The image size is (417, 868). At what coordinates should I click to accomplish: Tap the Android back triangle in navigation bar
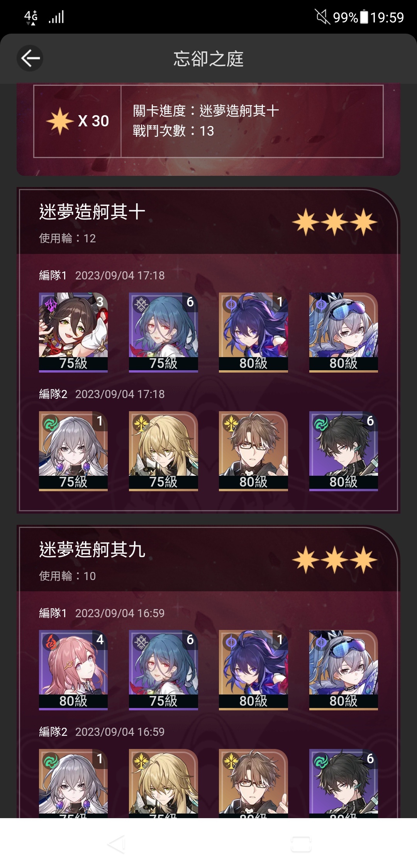(116, 844)
